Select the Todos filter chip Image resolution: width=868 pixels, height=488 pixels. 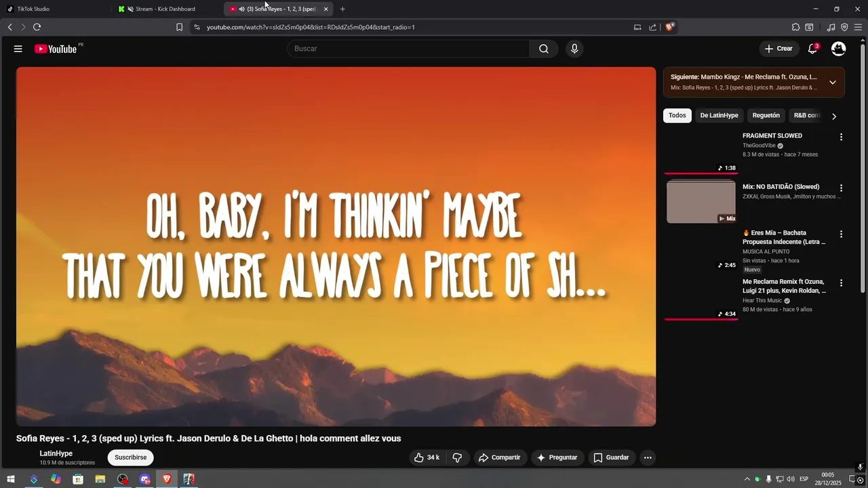point(677,115)
